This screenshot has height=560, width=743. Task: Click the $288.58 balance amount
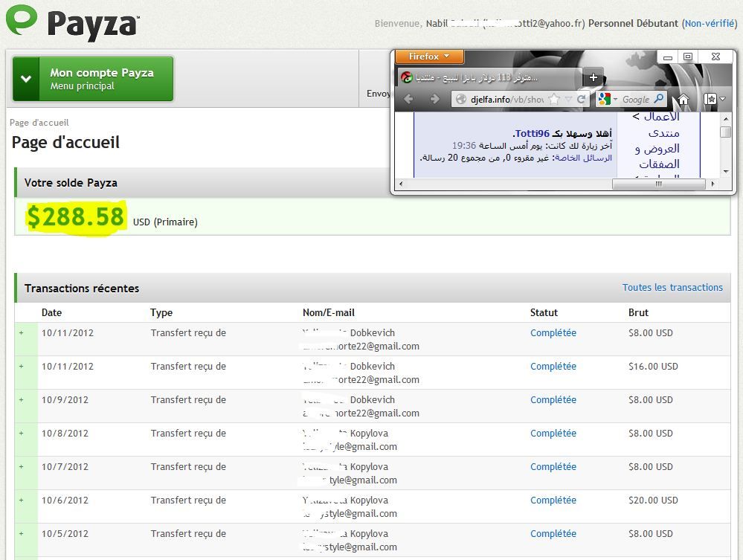point(76,216)
